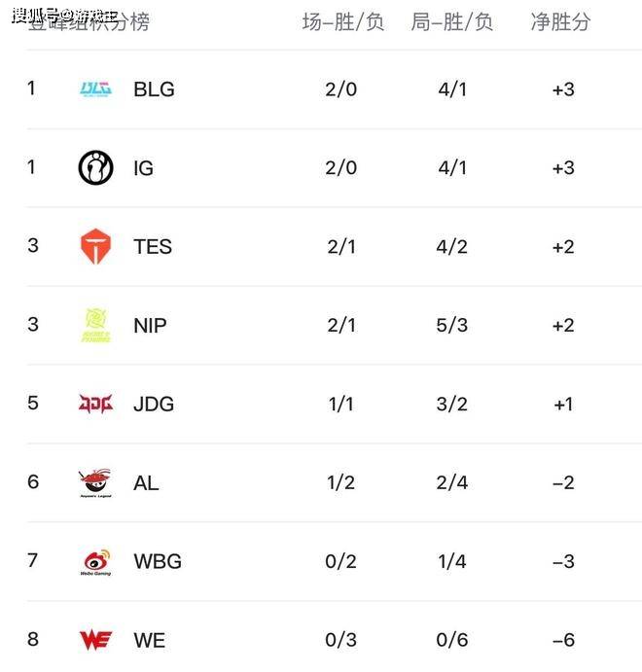
Task: Click IG's +3 net score
Action: [x=563, y=168]
